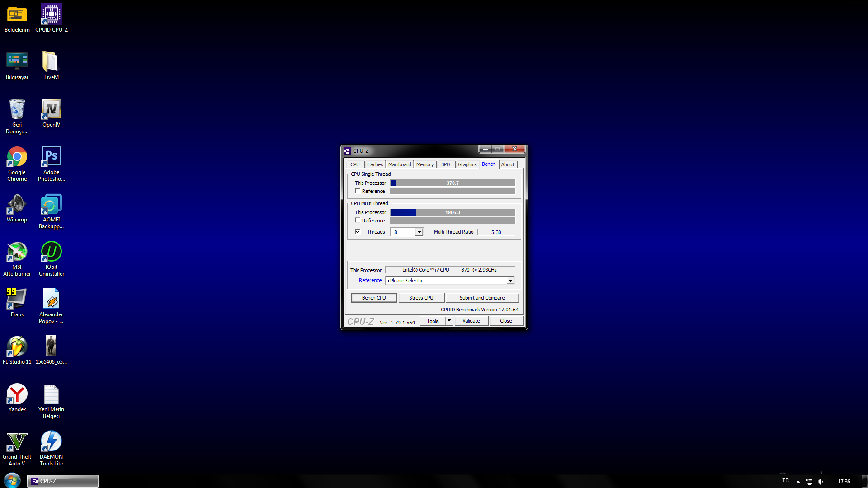868x488 pixels.
Task: Click the Multi Thread Ratio value field
Action: 496,232
